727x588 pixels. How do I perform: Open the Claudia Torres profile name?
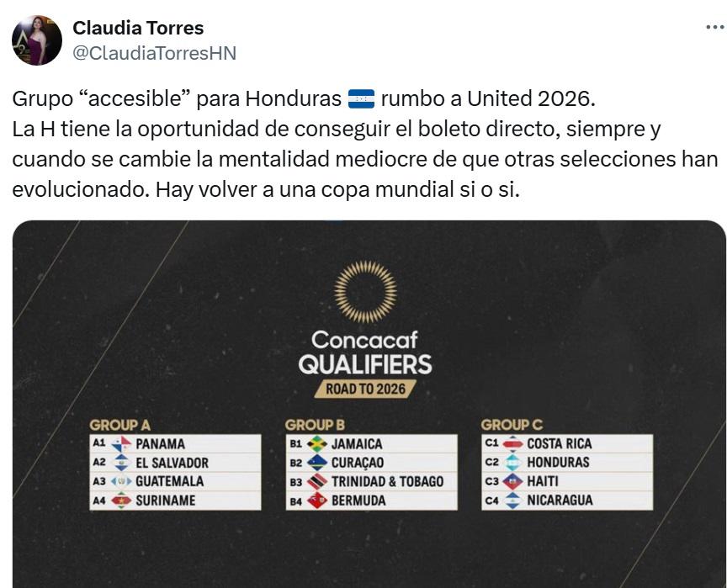139,28
